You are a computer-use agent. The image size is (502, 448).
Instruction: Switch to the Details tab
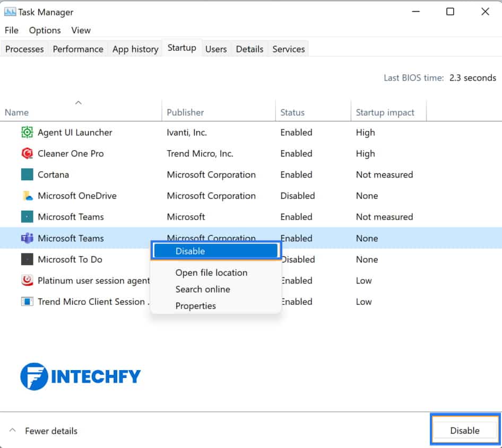pyautogui.click(x=250, y=49)
